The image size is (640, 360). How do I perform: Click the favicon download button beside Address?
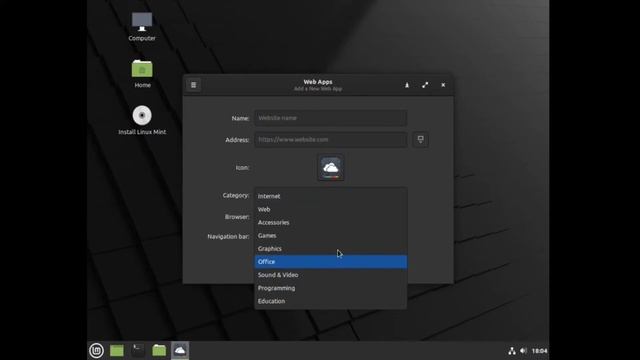pyautogui.click(x=420, y=140)
